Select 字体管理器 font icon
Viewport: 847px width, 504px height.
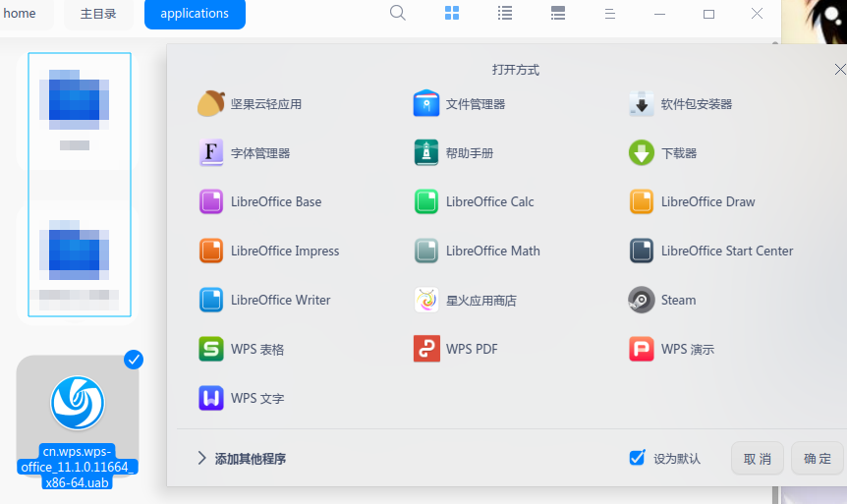(210, 153)
